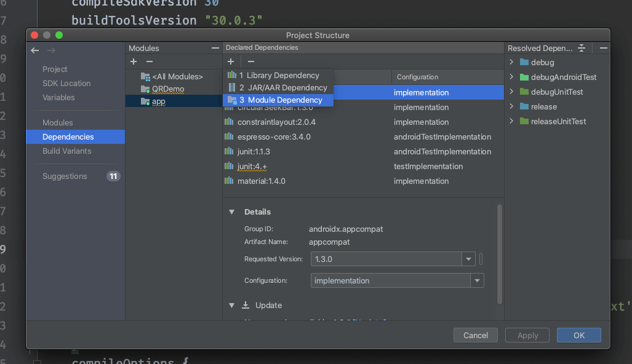Add a new module with the plus icon

134,61
